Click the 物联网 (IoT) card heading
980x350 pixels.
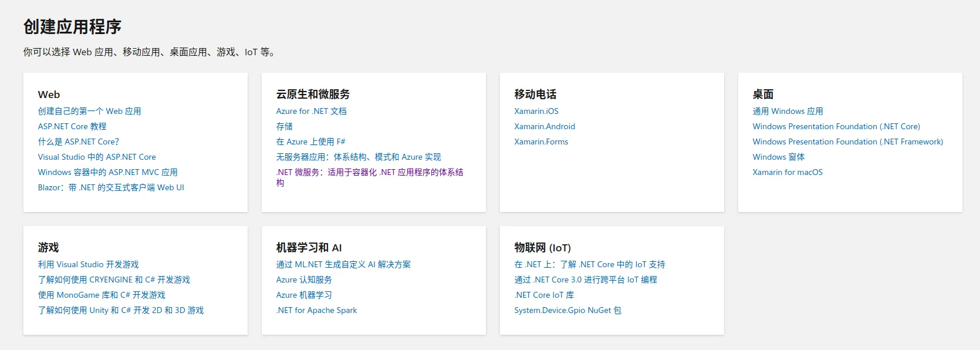click(542, 248)
